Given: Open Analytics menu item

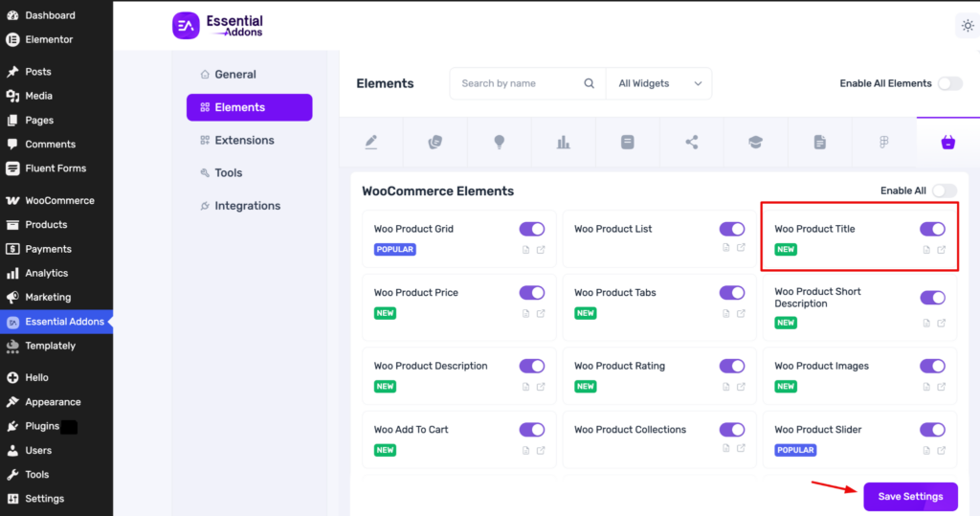Looking at the screenshot, I should click(x=56, y=274).
